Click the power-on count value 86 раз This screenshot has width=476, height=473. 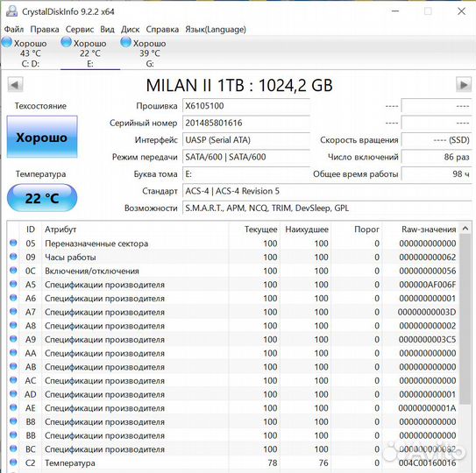[x=437, y=157]
